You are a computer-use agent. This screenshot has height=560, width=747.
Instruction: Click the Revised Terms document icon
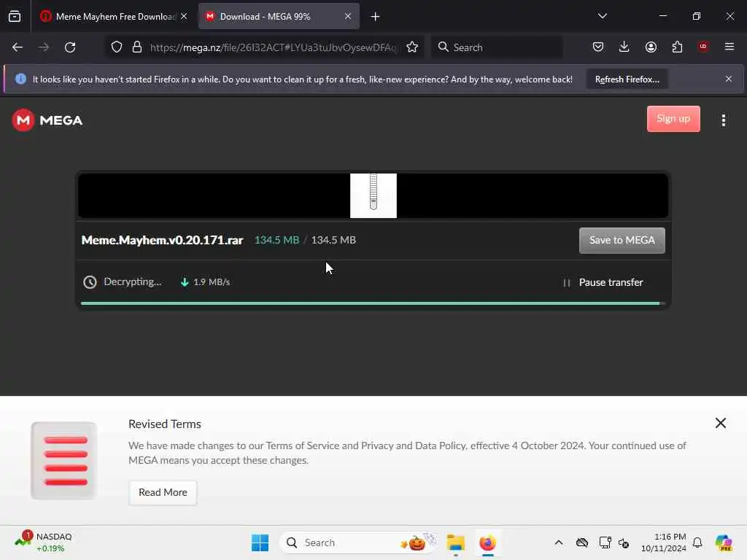pyautogui.click(x=64, y=461)
